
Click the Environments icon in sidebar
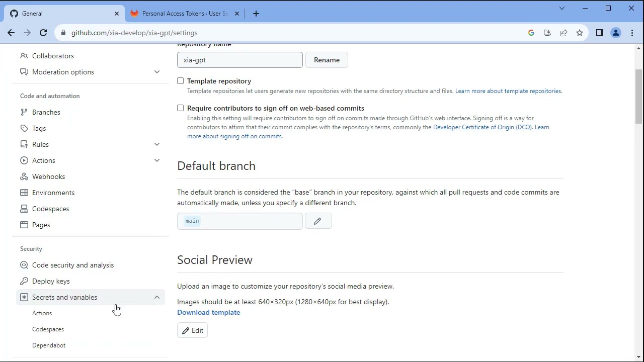[24, 193]
